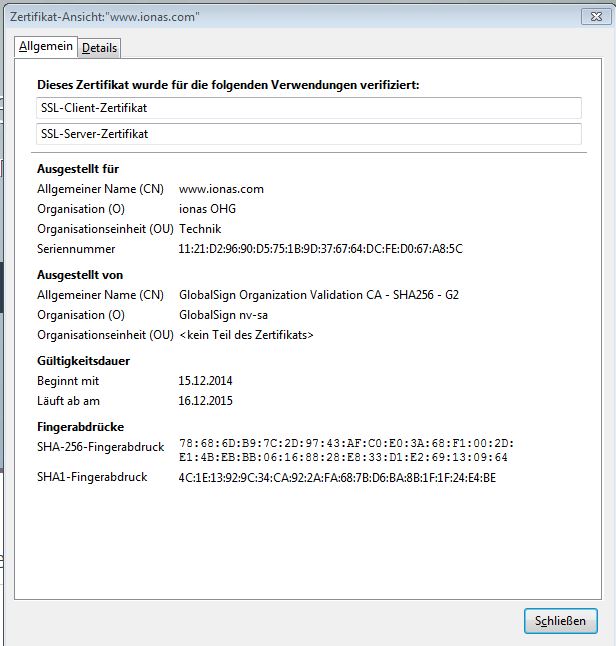Image resolution: width=616 pixels, height=646 pixels.
Task: Click the GlobalSign Organization Validation CA value
Action: pyautogui.click(x=319, y=295)
